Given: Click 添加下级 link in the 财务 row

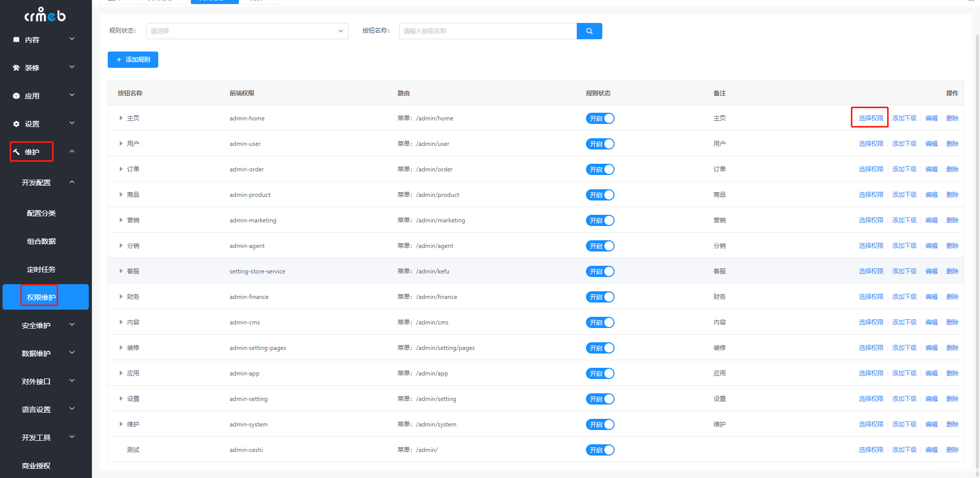Looking at the screenshot, I should 904,297.
